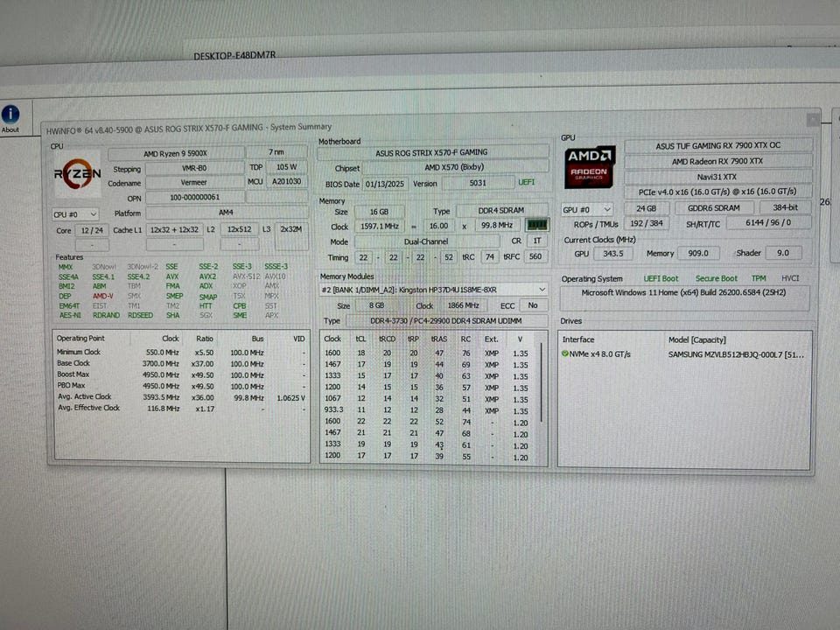This screenshot has height=630, width=840.
Task: Click the tRFC 560 value
Action: coord(535,256)
